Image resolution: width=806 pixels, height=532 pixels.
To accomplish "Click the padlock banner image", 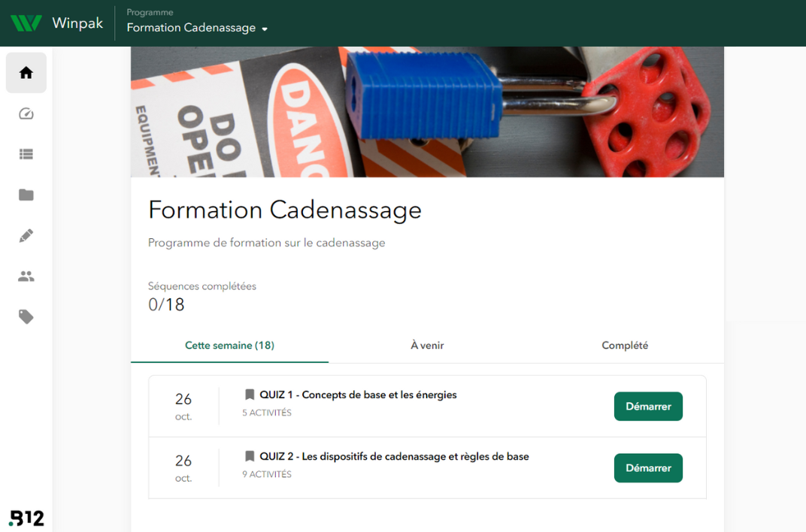I will (x=427, y=111).
